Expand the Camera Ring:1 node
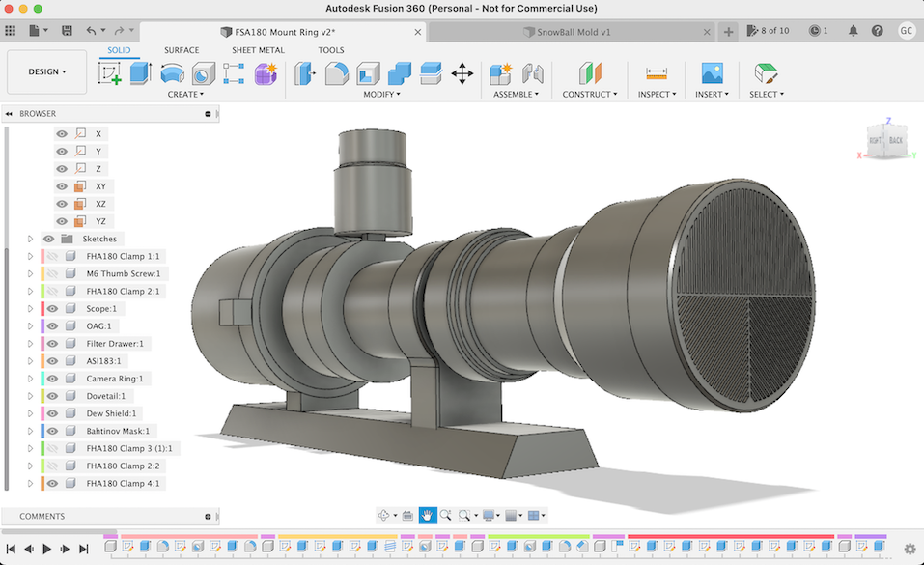 (30, 379)
